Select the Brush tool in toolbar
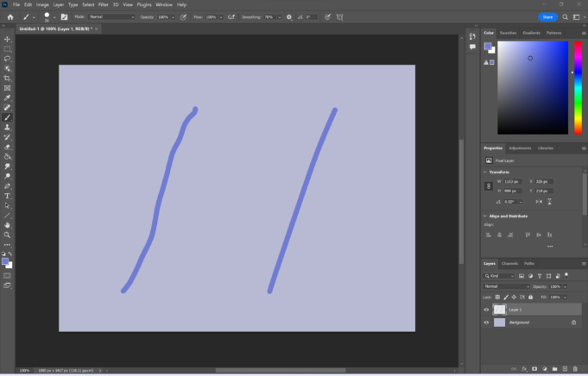This screenshot has width=588, height=376. click(7, 117)
